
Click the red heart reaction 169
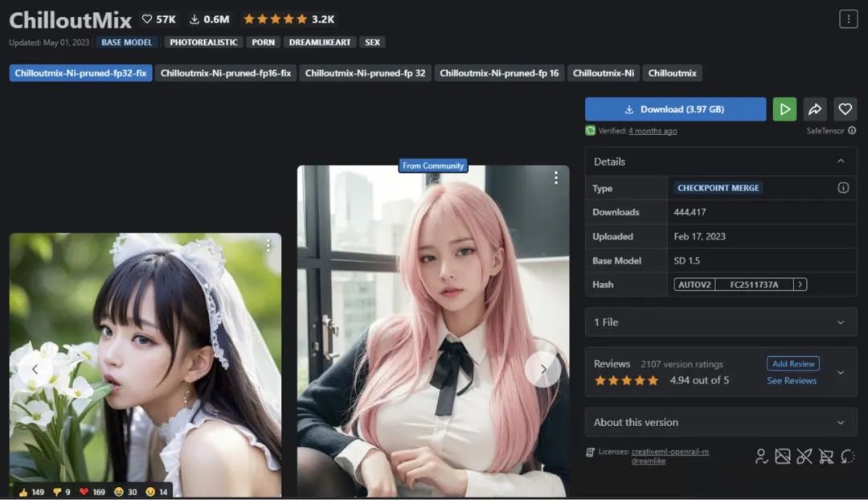click(92, 492)
